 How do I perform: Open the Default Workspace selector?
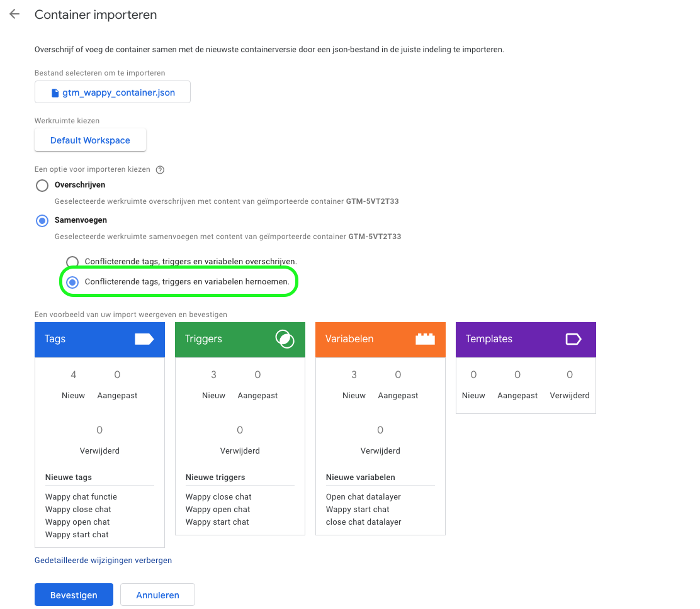click(x=90, y=140)
